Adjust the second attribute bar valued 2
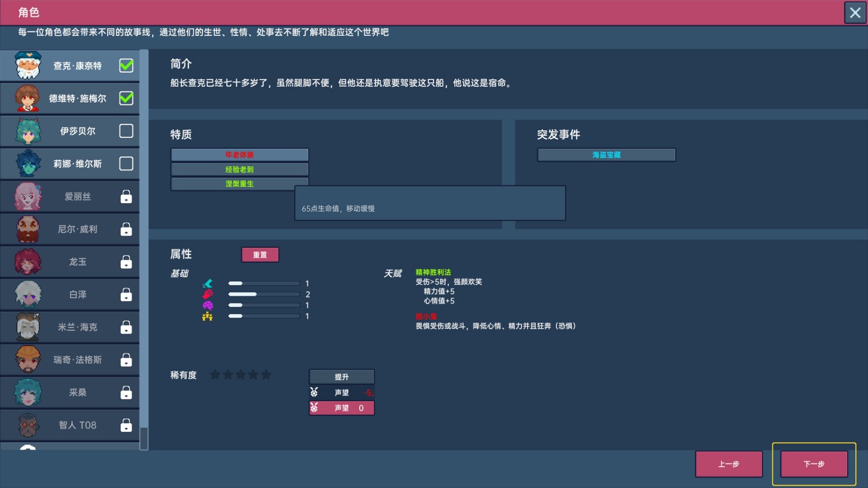The image size is (868, 488). pyautogui.click(x=264, y=294)
